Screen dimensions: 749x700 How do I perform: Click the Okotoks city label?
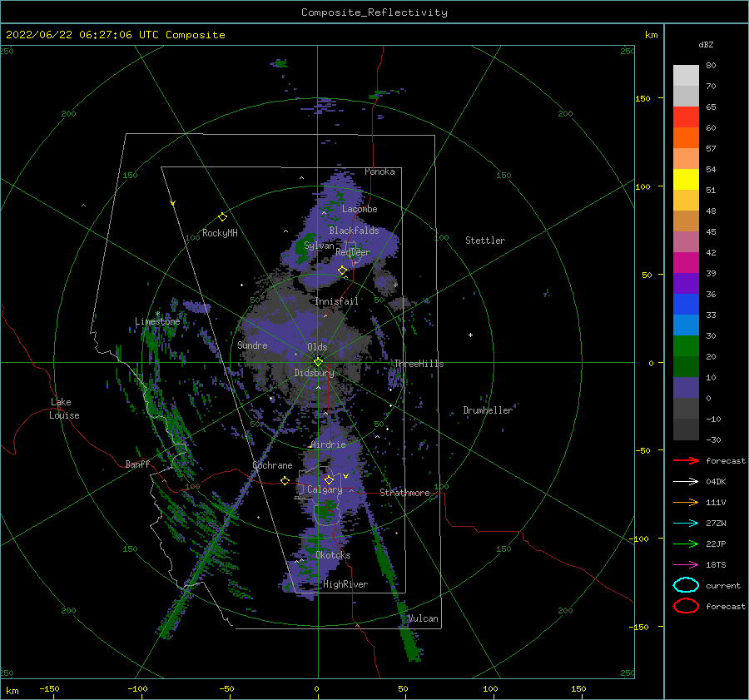point(333,555)
